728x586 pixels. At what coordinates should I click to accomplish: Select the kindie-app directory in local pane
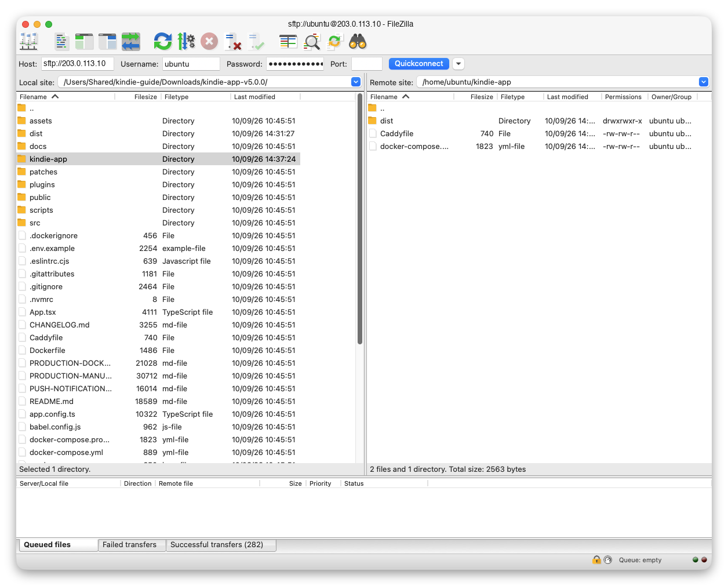158,159
